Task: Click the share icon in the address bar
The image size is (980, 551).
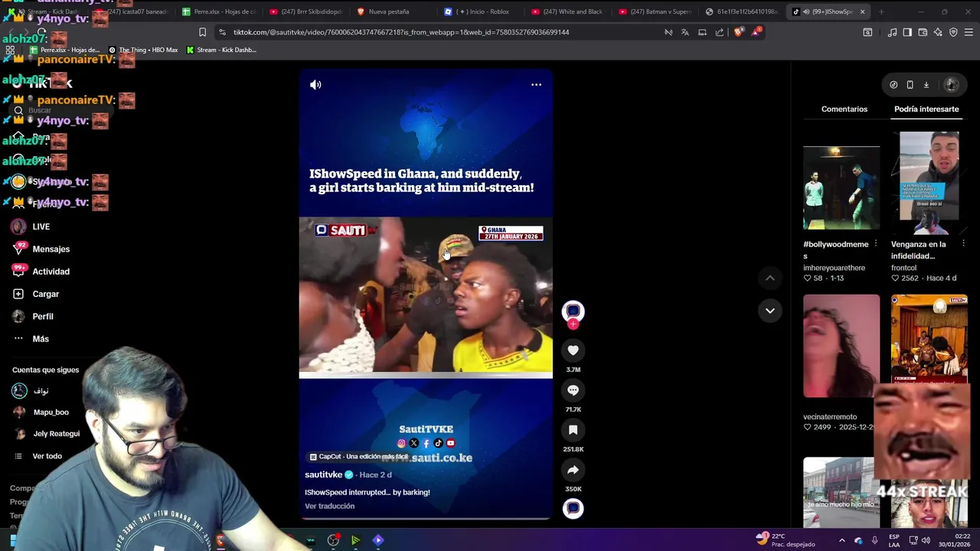Action: pyautogui.click(x=720, y=32)
